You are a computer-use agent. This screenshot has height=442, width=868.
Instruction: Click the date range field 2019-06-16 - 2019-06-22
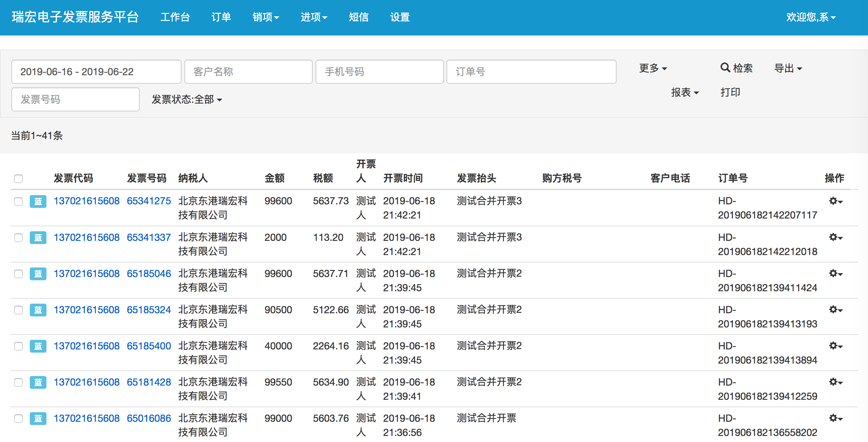[x=96, y=72]
